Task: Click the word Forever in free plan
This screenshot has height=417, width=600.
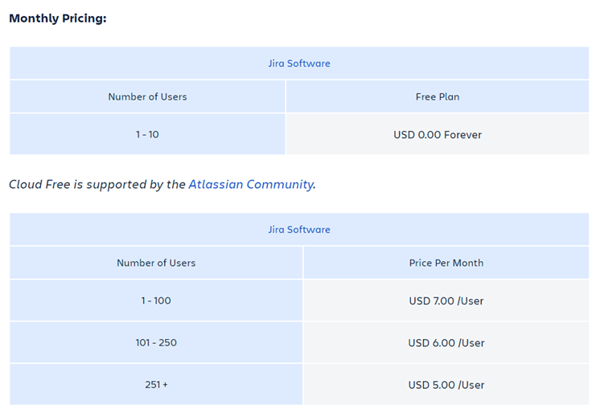Action: point(463,135)
